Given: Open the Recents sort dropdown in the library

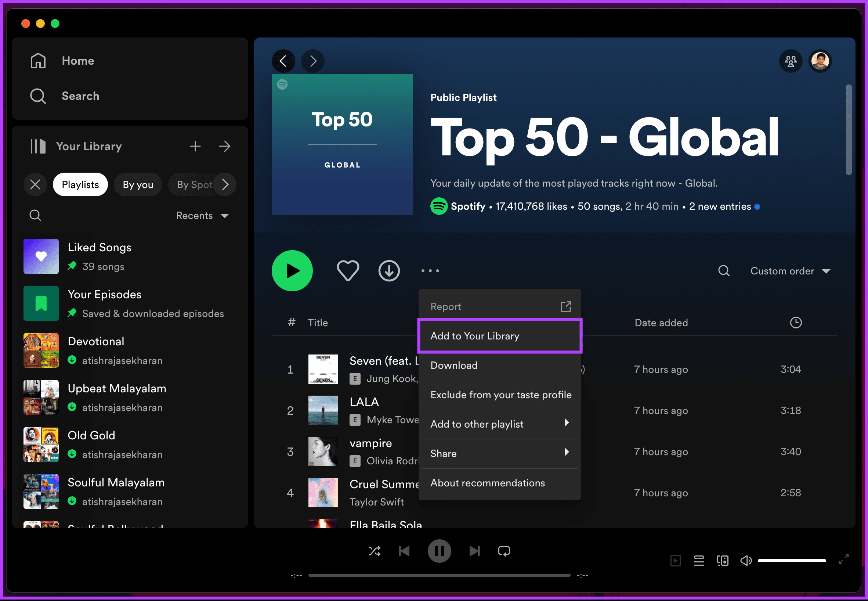Looking at the screenshot, I should 203,215.
